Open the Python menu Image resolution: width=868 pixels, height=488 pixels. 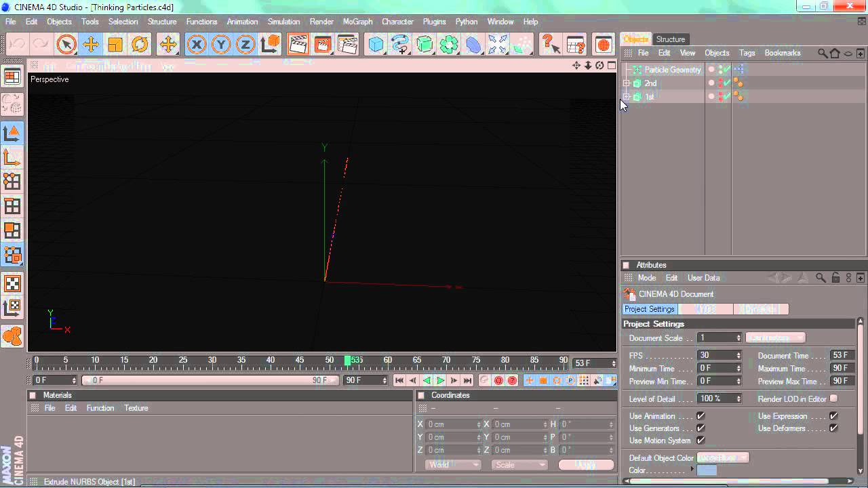466,22
